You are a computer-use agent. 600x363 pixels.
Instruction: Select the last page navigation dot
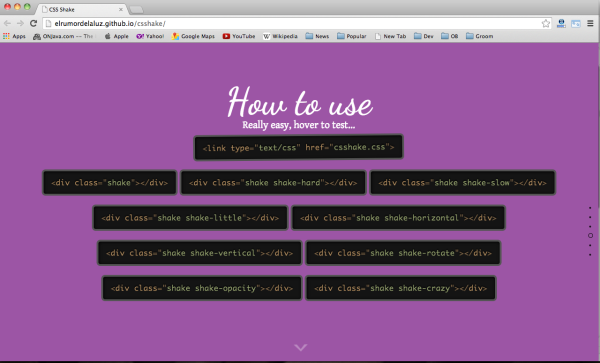tap(590, 255)
